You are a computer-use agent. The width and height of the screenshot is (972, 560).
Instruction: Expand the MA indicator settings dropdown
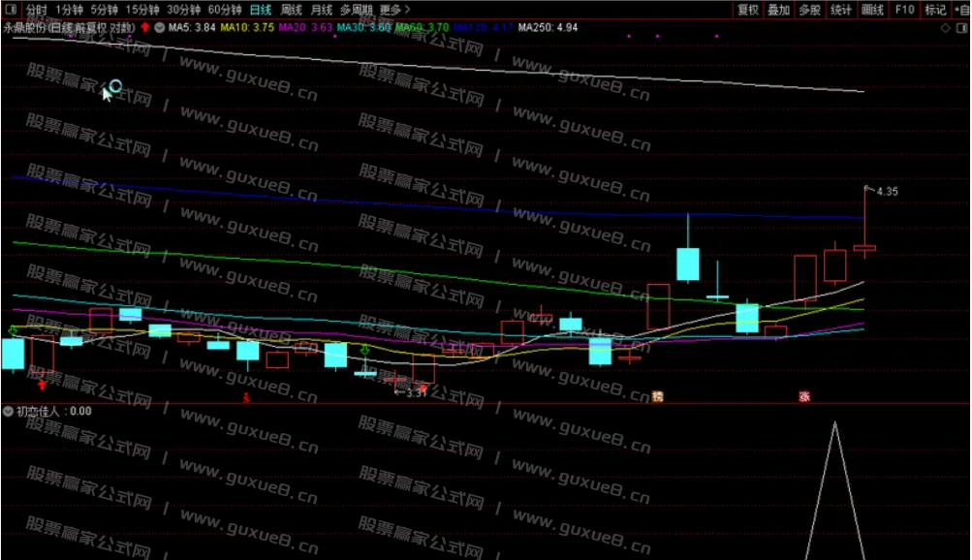[x=160, y=28]
